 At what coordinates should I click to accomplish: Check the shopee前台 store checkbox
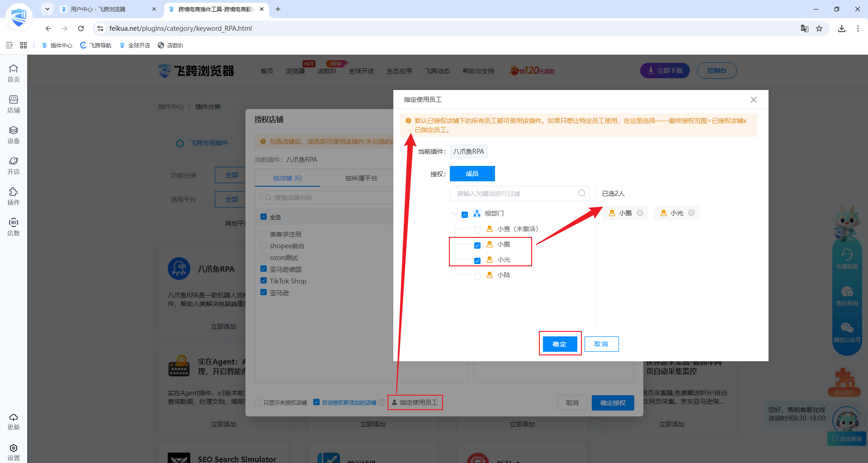tap(264, 245)
